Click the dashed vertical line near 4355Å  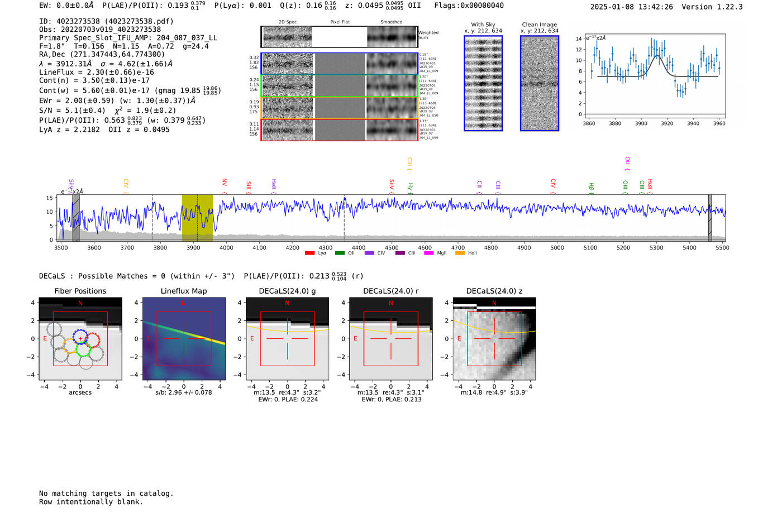point(344,218)
